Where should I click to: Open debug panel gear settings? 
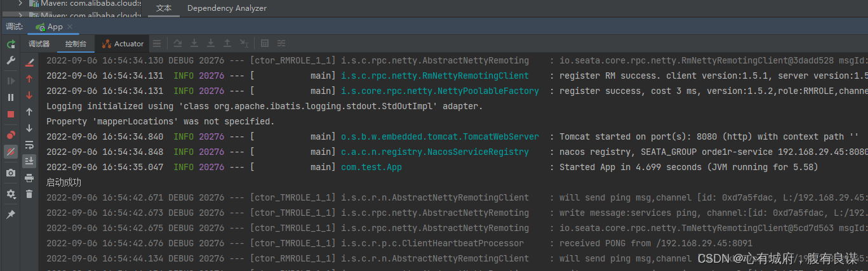[11, 194]
